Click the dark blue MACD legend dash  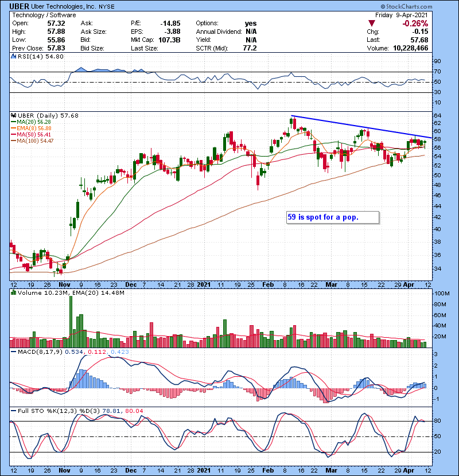(x=14, y=352)
